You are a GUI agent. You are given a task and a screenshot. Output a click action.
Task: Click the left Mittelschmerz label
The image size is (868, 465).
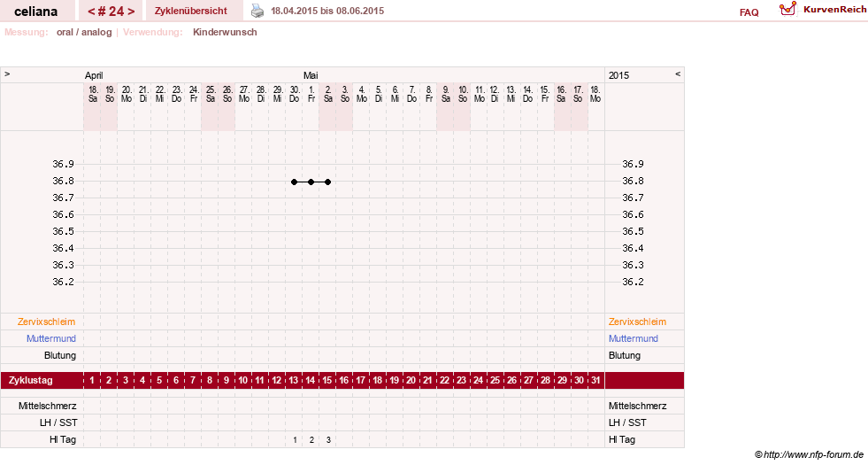[x=47, y=406]
